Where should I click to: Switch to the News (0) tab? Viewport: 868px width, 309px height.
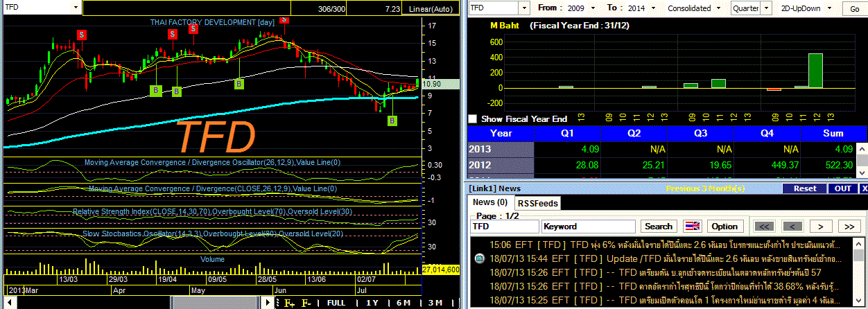[x=489, y=202]
